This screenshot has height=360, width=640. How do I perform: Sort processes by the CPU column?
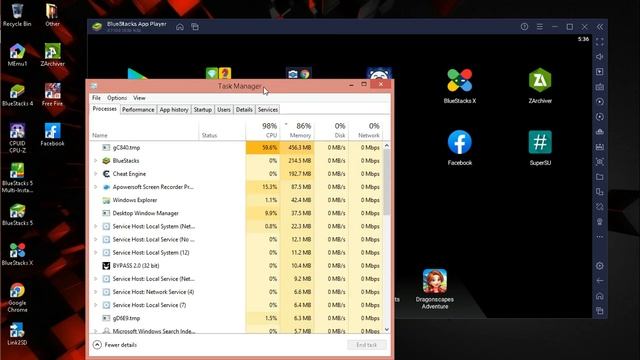[x=263, y=130]
